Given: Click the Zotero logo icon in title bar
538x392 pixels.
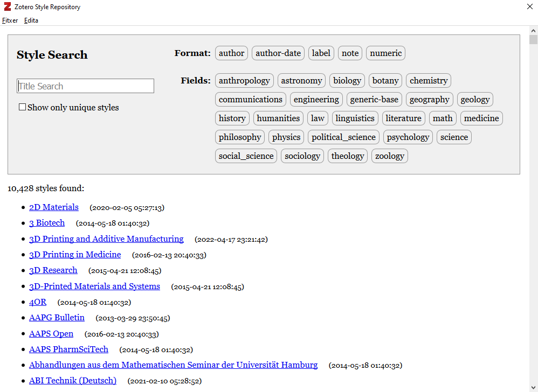Looking at the screenshot, I should [7, 6].
